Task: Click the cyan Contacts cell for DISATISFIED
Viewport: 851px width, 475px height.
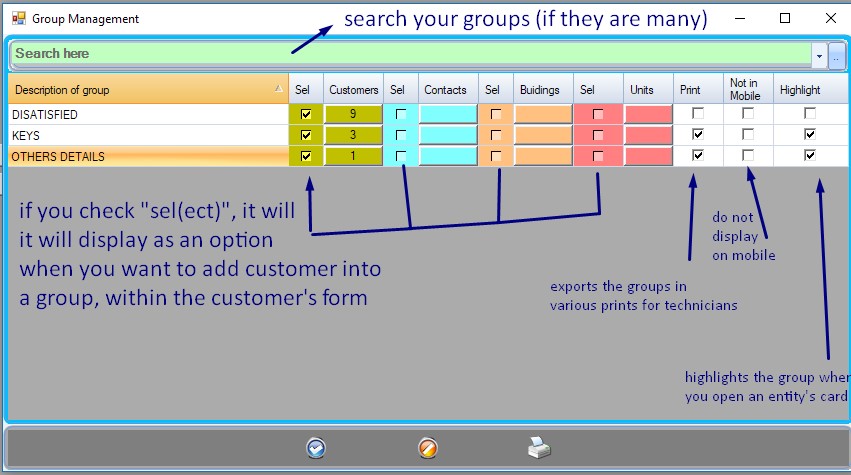Action: click(x=447, y=114)
